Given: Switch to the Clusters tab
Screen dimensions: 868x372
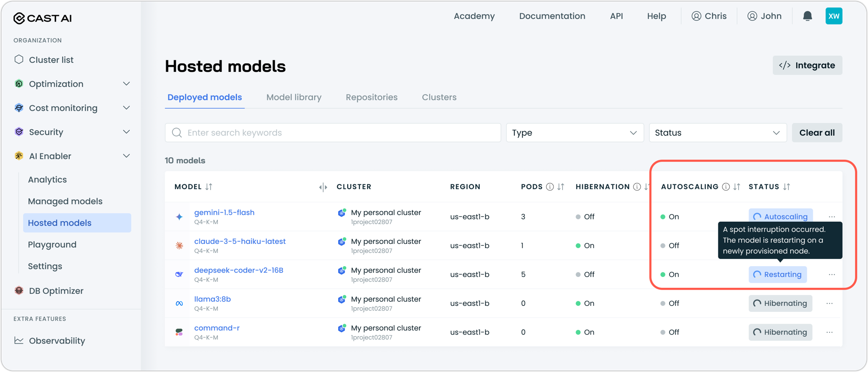Looking at the screenshot, I should point(439,97).
